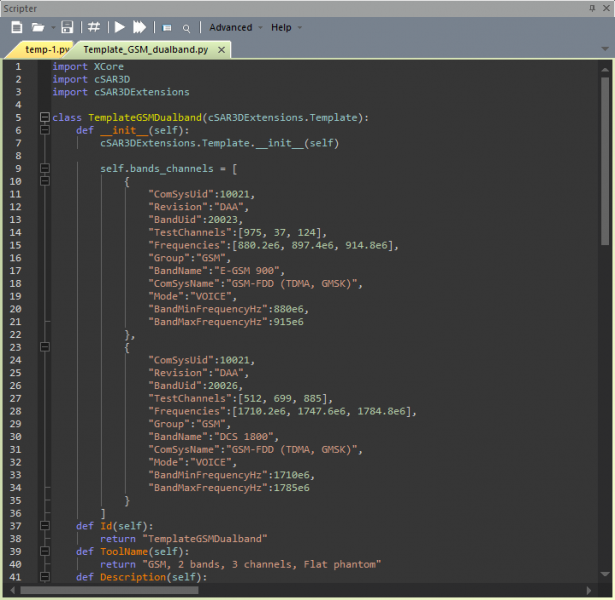Collapse the __init__ method fold
Screen dimensions: 615x600
[44, 130]
